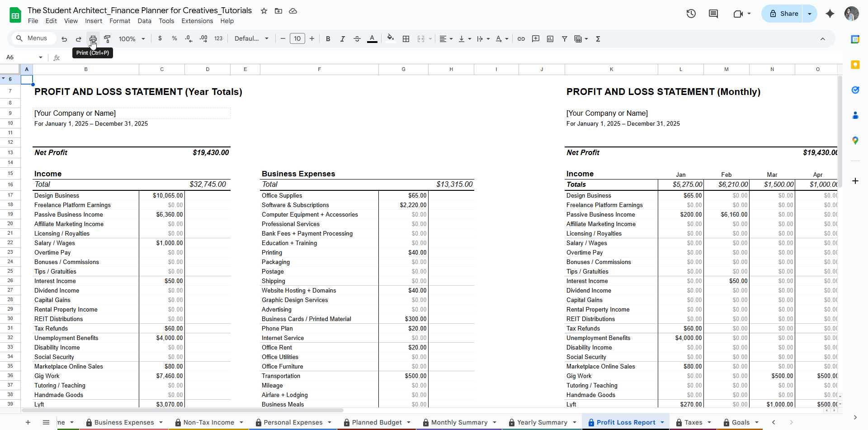This screenshot has height=430, width=868.
Task: Insert a link
Action: (521, 39)
